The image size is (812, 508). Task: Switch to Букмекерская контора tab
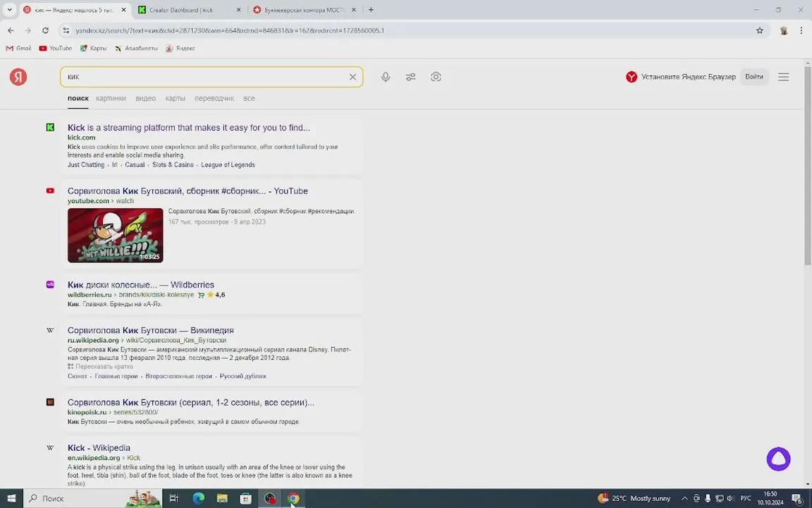(304, 10)
